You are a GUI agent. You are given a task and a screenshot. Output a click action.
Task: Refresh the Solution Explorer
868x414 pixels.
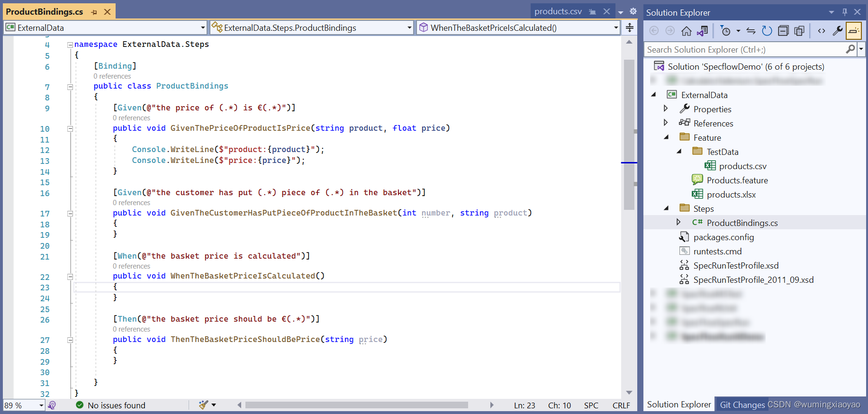pyautogui.click(x=767, y=31)
